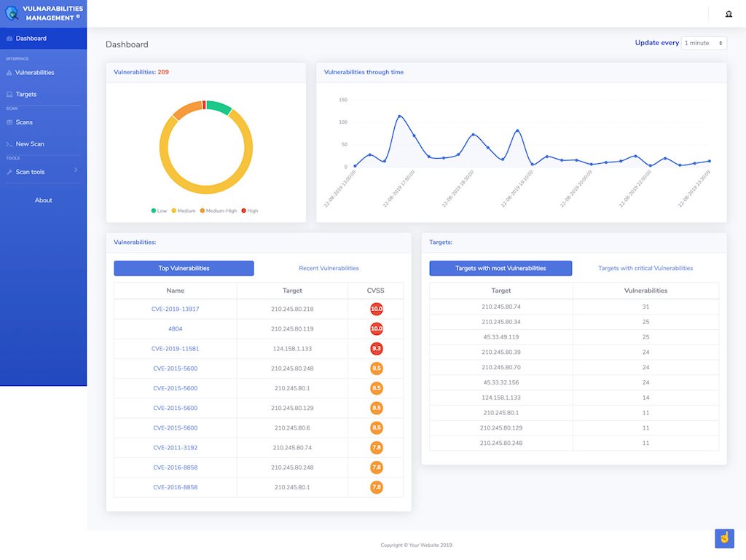Open the About page in sidebar
746x560 pixels.
point(43,200)
